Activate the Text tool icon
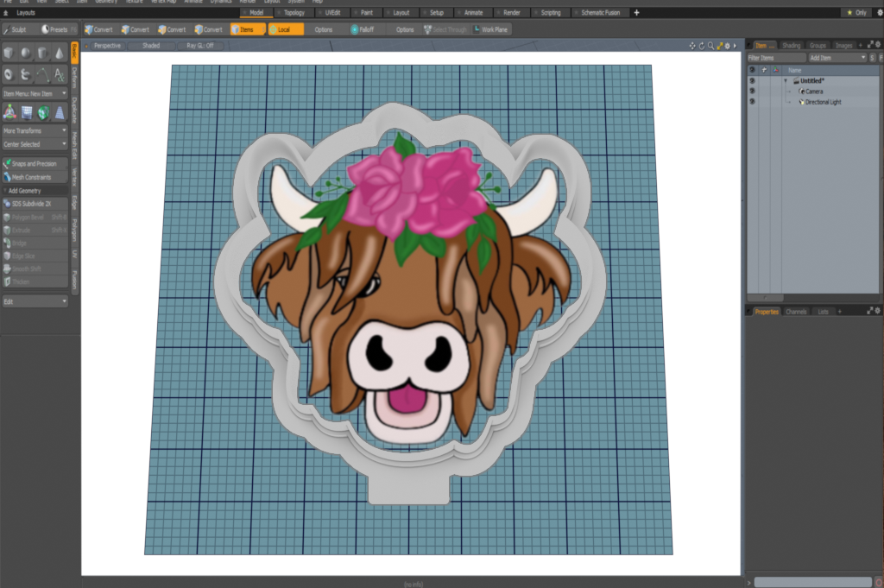The width and height of the screenshot is (884, 588). click(x=60, y=75)
